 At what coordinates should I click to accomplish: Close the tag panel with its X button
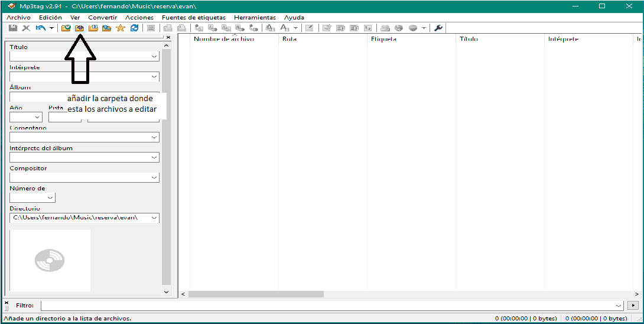[x=168, y=37]
